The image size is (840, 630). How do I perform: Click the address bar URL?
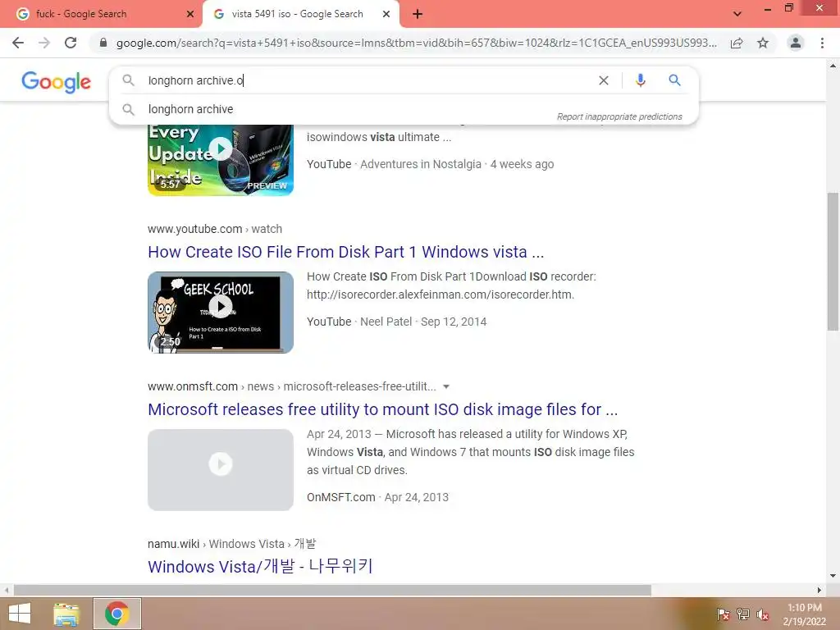pos(416,43)
